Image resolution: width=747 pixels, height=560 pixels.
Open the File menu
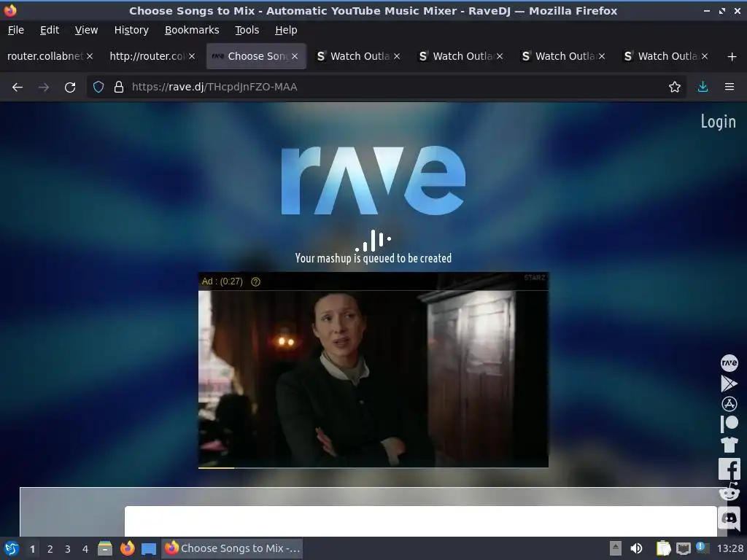click(x=16, y=30)
